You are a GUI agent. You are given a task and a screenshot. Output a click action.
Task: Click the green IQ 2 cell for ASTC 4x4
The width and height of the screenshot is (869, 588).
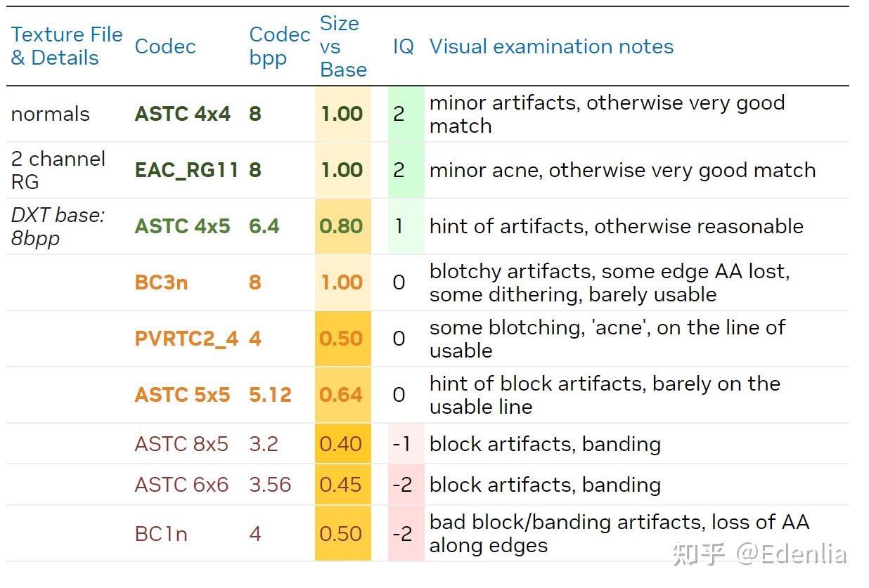[406, 114]
